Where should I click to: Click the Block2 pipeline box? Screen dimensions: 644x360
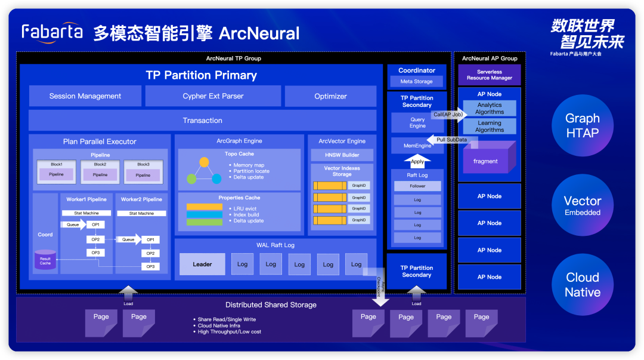tap(100, 171)
